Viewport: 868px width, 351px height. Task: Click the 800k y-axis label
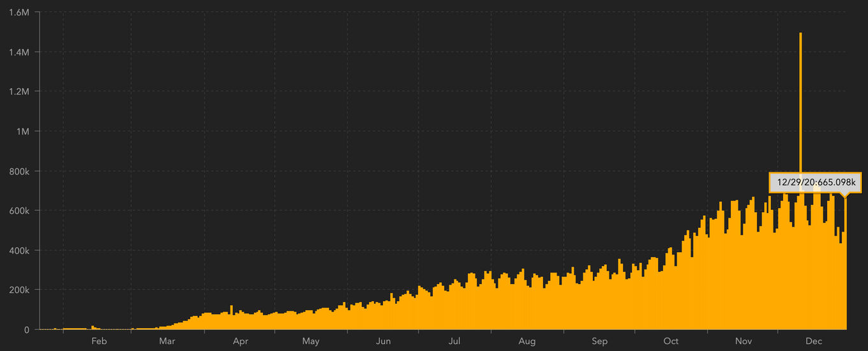(19, 171)
